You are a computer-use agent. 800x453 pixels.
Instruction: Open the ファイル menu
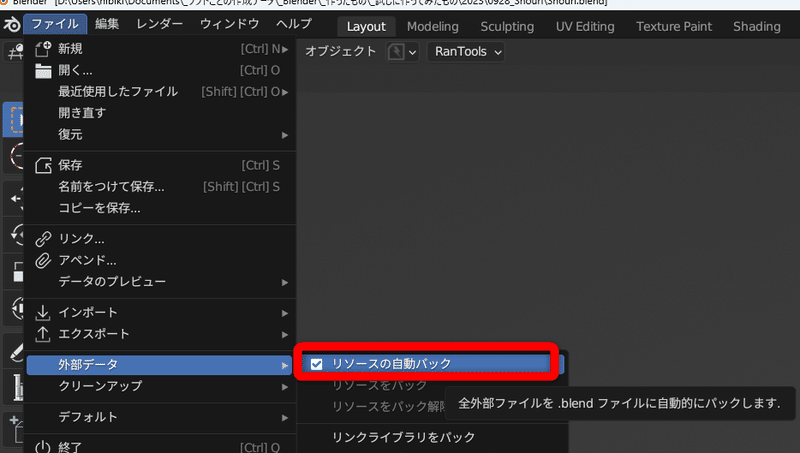pos(55,24)
